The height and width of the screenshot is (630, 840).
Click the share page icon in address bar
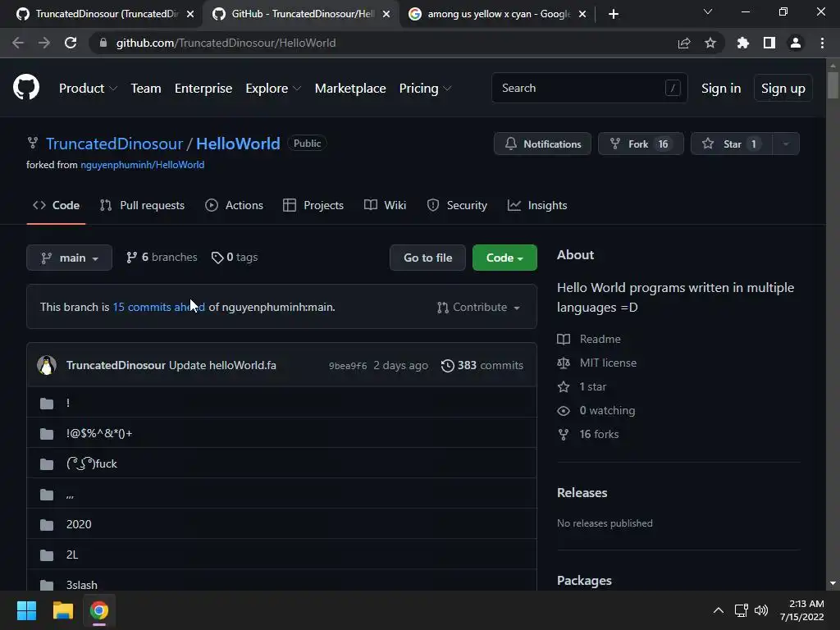684,43
